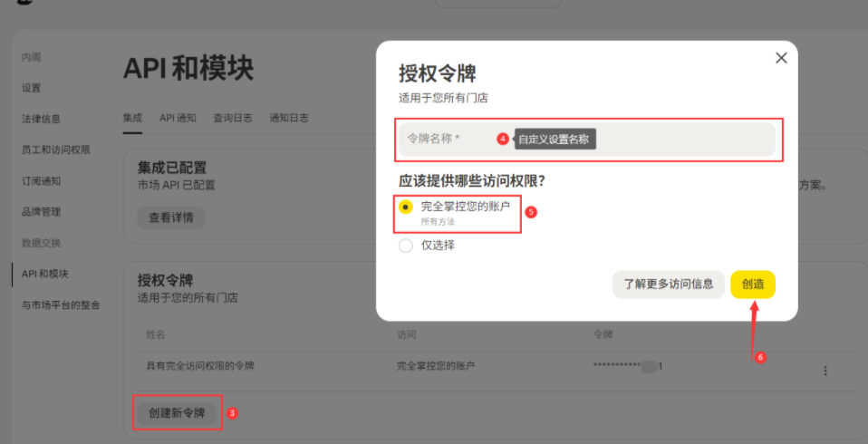This screenshot has height=444, width=868.
Task: Open 品牌管理 in the sidebar
Action: coord(41,211)
